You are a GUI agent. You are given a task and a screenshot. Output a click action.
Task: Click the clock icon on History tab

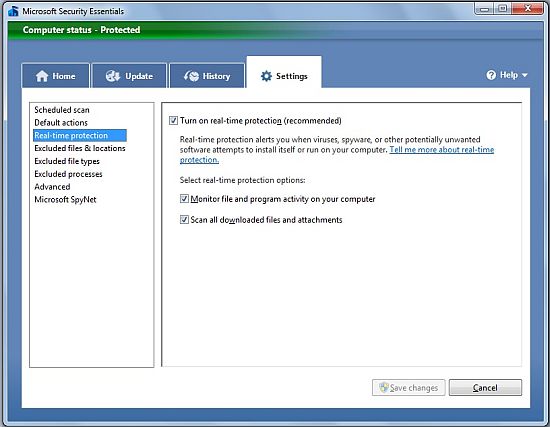(x=192, y=76)
